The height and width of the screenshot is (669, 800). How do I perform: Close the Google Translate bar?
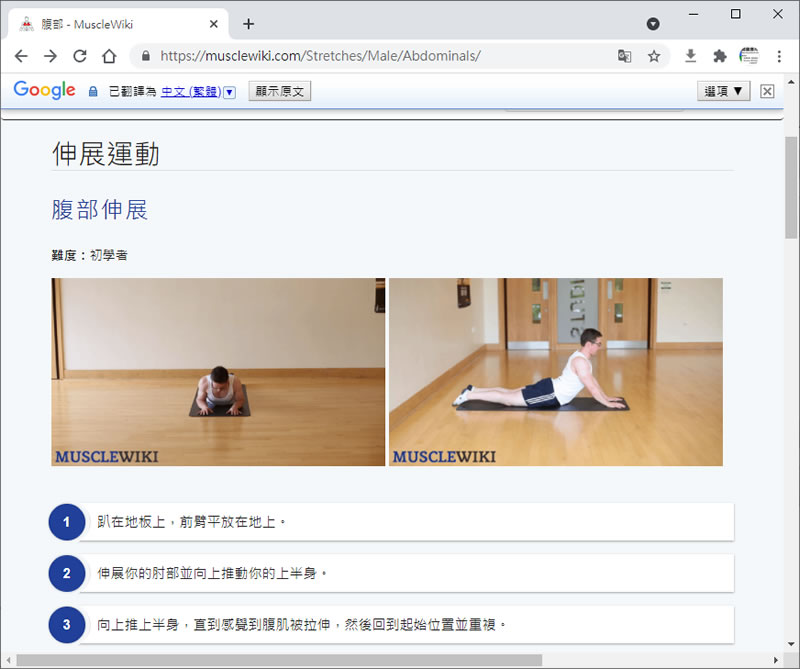767,91
